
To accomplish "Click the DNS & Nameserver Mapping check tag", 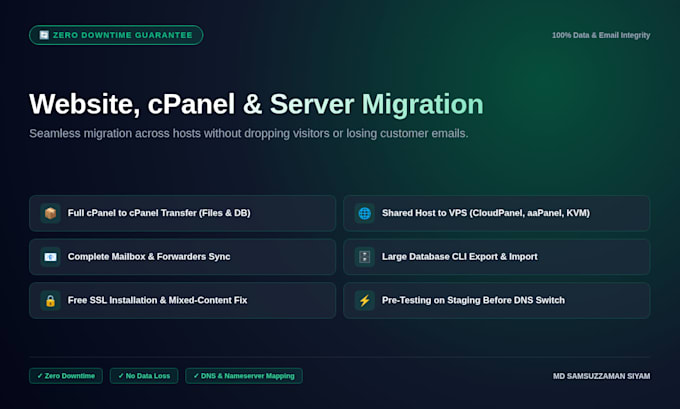I will pyautogui.click(x=244, y=376).
